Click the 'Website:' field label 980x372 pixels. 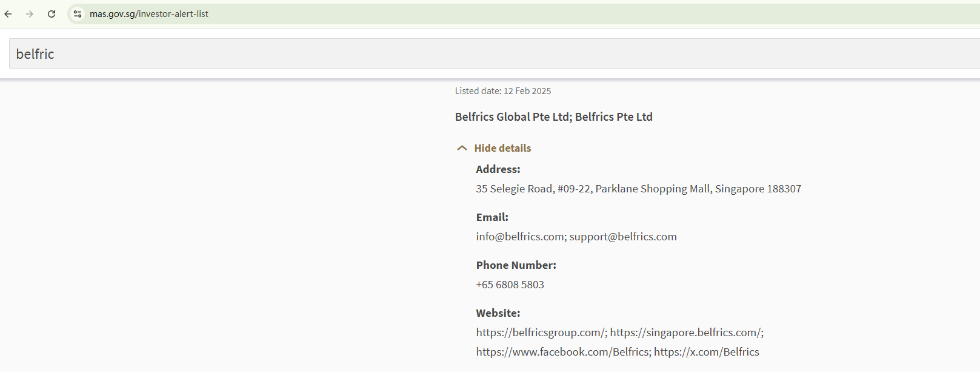pyautogui.click(x=498, y=313)
